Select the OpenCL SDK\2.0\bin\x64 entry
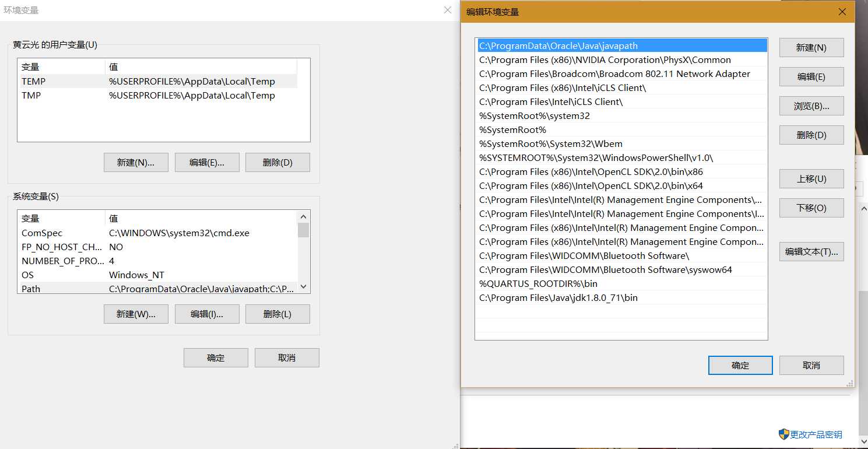Image resolution: width=868 pixels, height=449 pixels. point(621,185)
